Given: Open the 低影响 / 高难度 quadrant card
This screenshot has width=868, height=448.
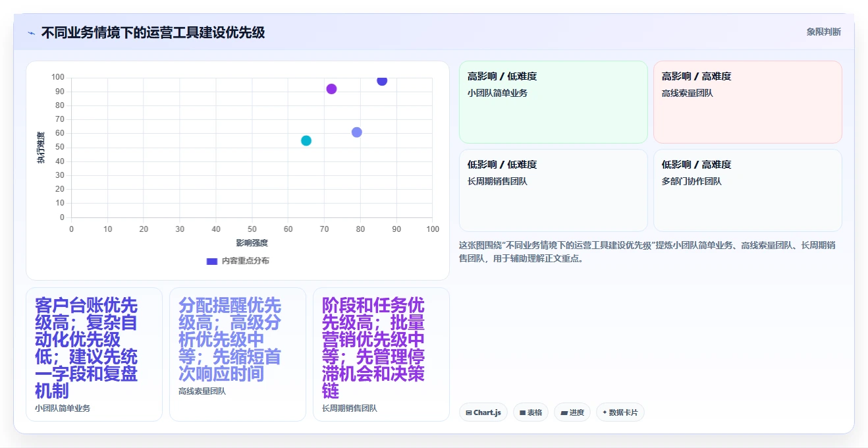Looking at the screenshot, I should (x=747, y=190).
